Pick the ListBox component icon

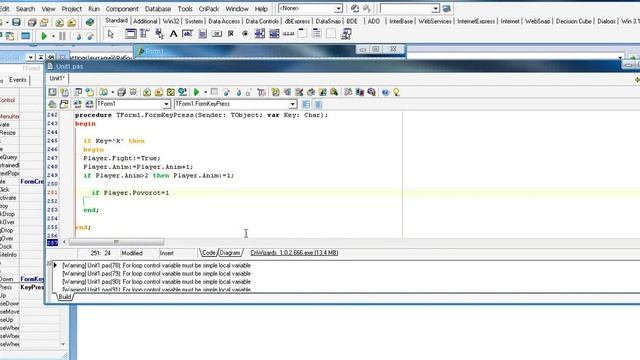coord(260,34)
